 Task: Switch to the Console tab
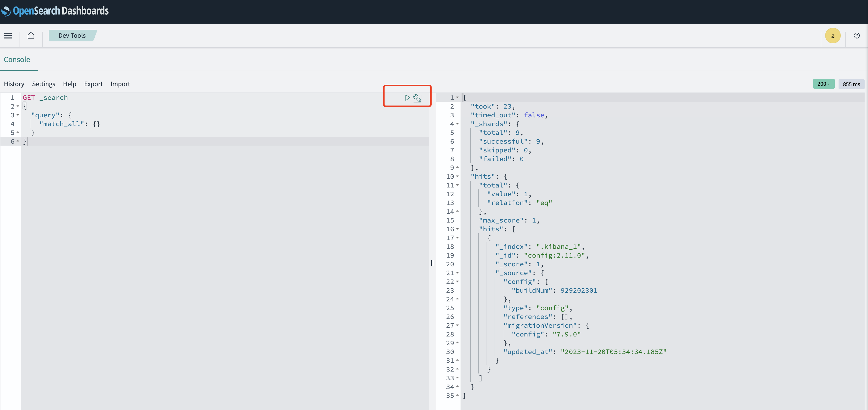17,60
